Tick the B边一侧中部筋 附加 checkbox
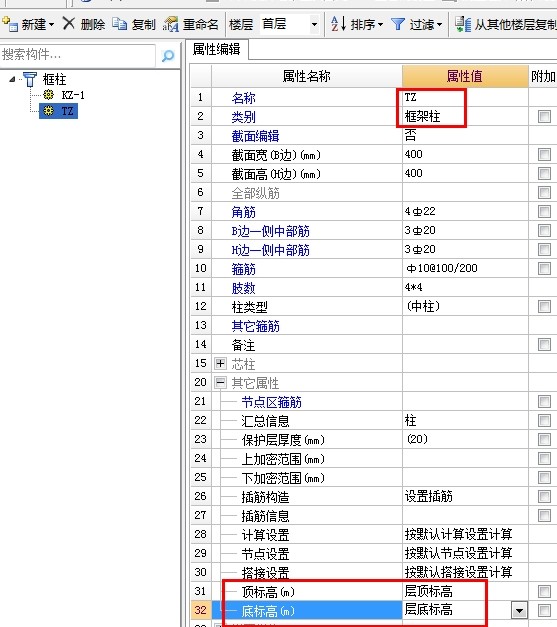 pyautogui.click(x=544, y=230)
